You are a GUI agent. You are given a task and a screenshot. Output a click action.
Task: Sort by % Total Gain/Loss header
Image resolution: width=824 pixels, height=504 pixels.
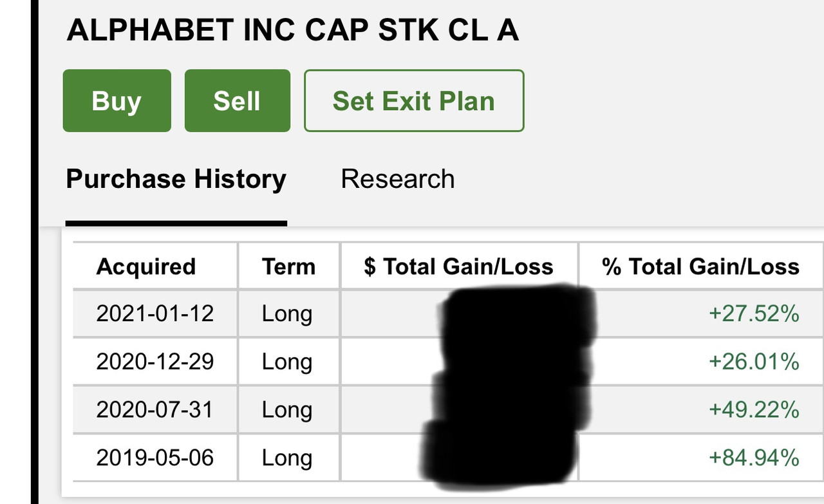(700, 266)
